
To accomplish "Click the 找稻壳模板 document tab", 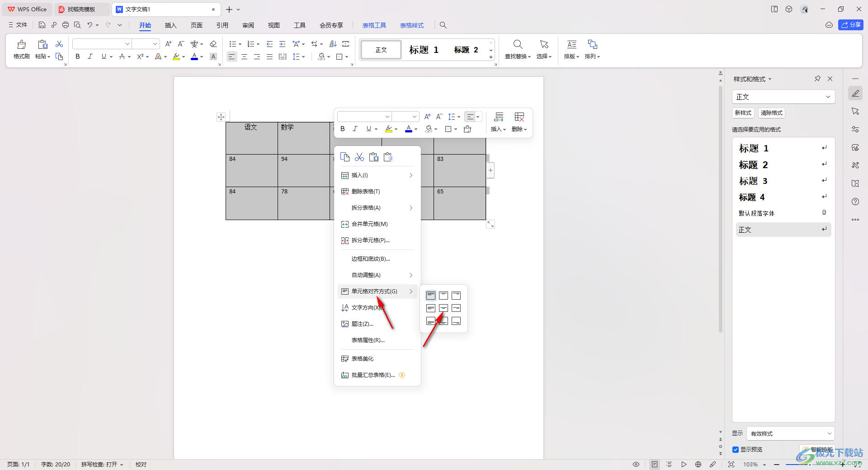I will 81,9.
